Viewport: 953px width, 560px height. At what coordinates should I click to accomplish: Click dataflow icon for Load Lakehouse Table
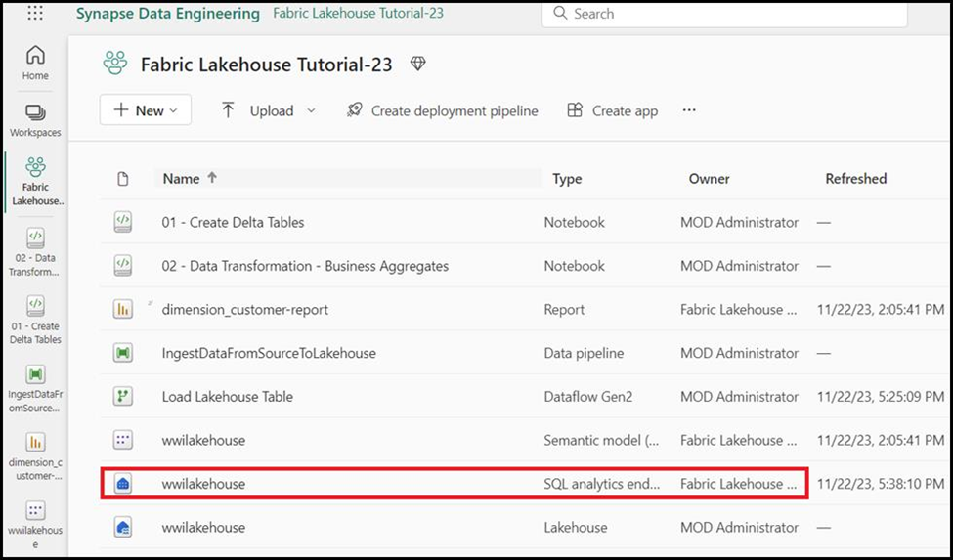coord(123,396)
